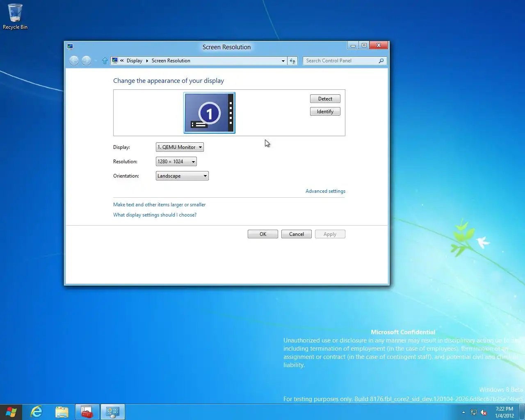Open the Recycle Bin desktop icon
The width and height of the screenshot is (525, 420).
tap(15, 17)
